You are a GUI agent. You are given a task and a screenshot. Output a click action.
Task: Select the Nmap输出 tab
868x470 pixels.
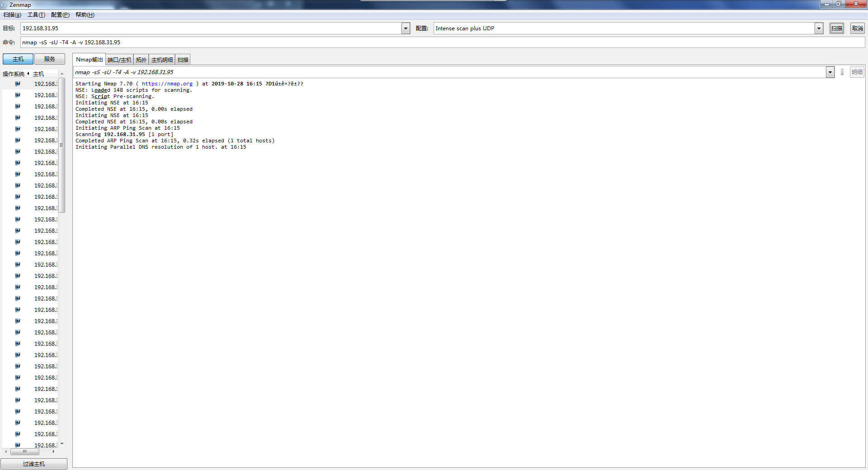(89, 59)
